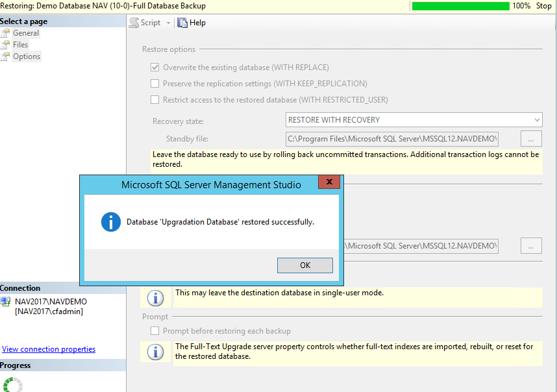
Task: Click the Script toolbar icon
Action: [x=134, y=23]
